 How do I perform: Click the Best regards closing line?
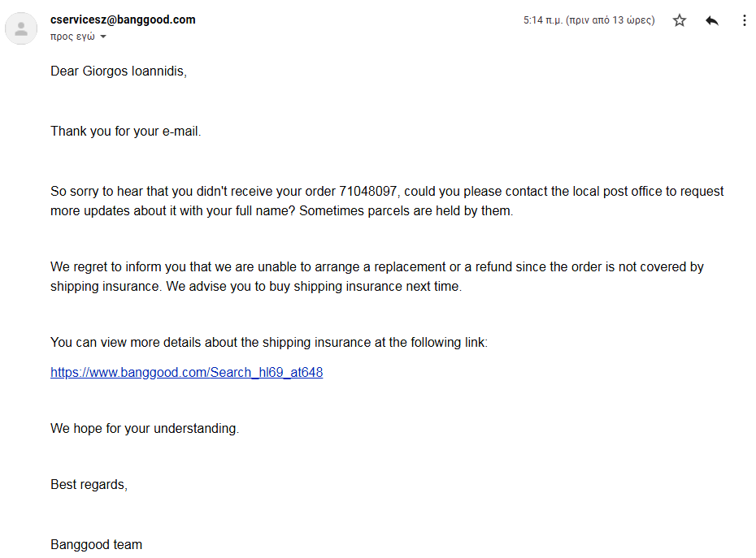pyautogui.click(x=89, y=485)
